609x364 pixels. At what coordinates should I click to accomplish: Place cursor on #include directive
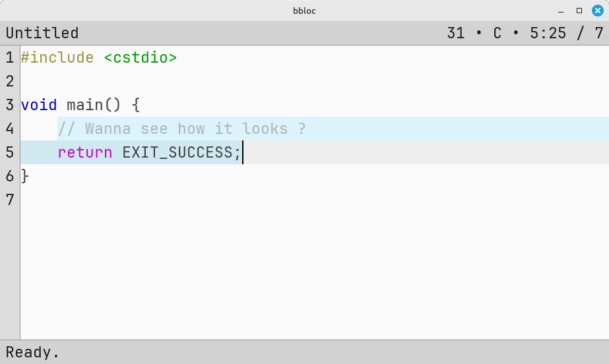pyautogui.click(x=57, y=57)
